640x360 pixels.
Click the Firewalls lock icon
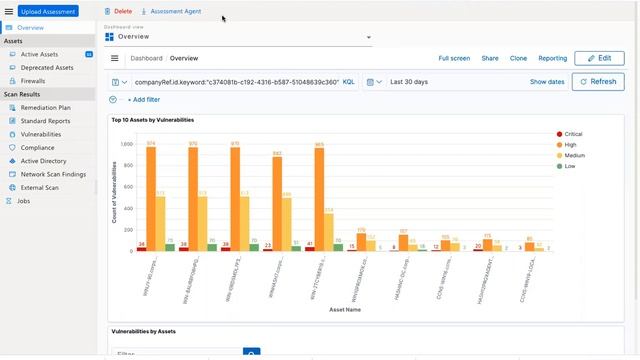click(12, 81)
